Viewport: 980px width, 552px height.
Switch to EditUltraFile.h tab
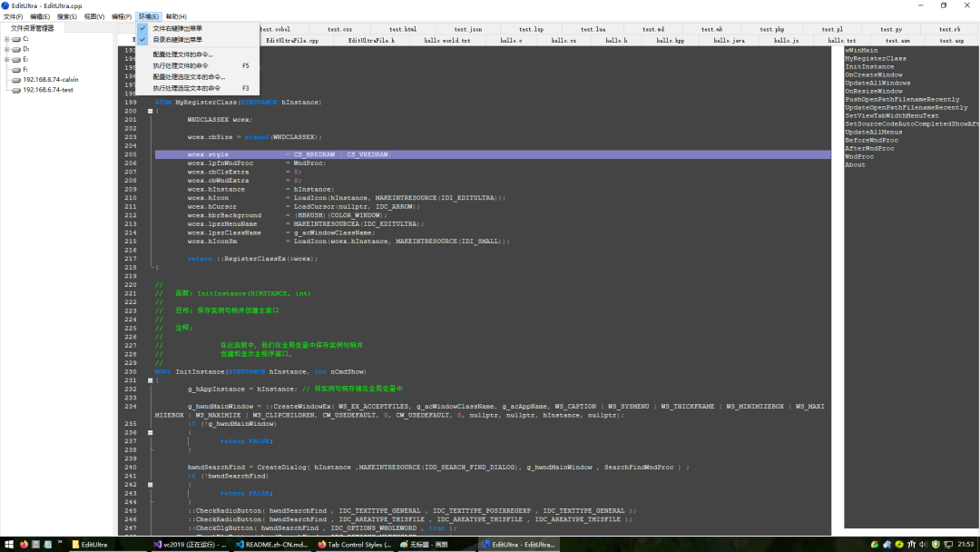tap(371, 41)
